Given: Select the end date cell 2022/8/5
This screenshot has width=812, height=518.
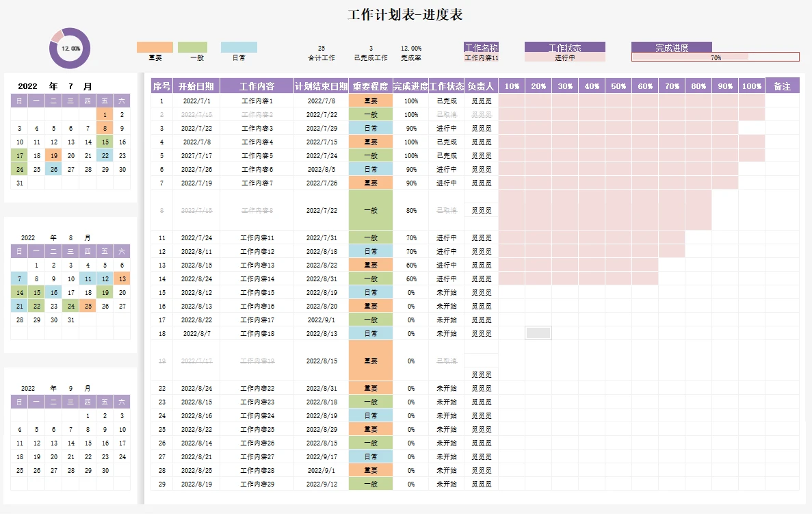Looking at the screenshot, I should [321, 170].
